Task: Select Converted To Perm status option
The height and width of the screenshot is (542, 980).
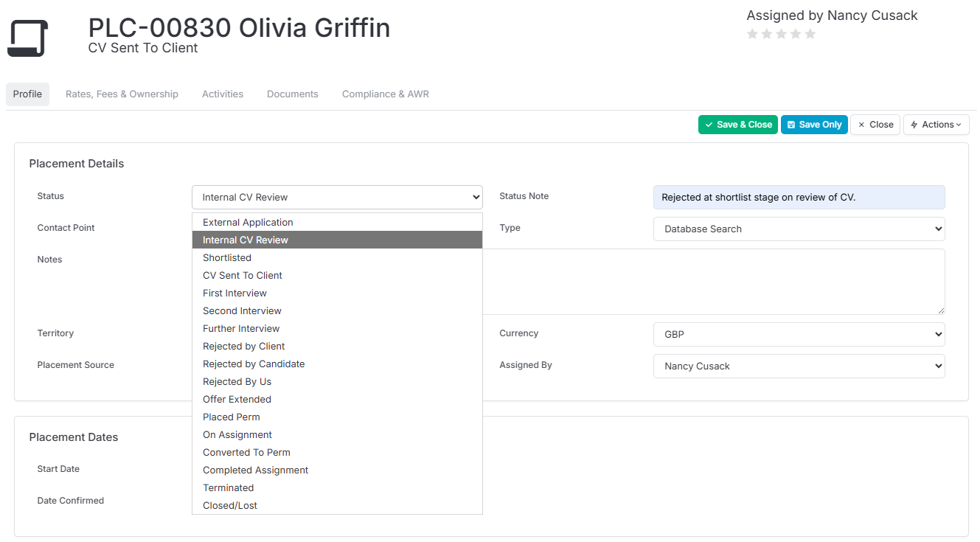Action: click(337, 452)
